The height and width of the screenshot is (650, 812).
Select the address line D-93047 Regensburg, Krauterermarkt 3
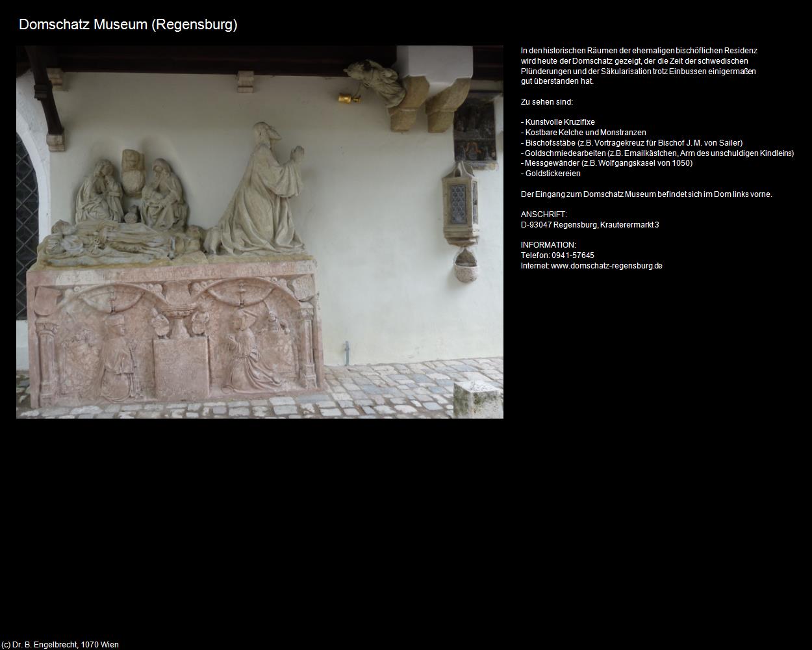590,225
